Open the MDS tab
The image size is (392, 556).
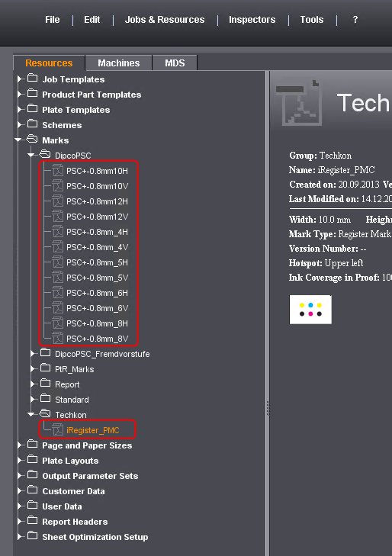coord(175,63)
